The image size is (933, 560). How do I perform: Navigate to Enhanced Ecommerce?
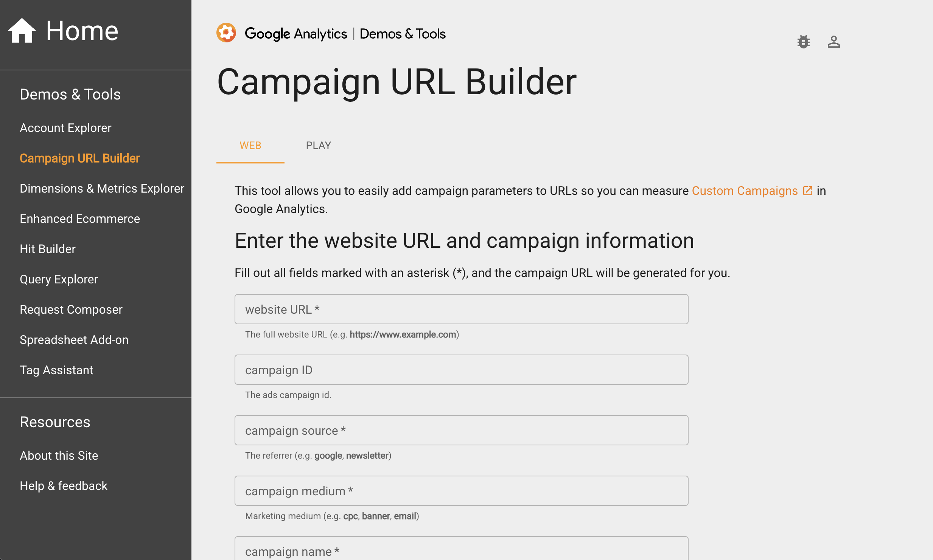click(80, 219)
